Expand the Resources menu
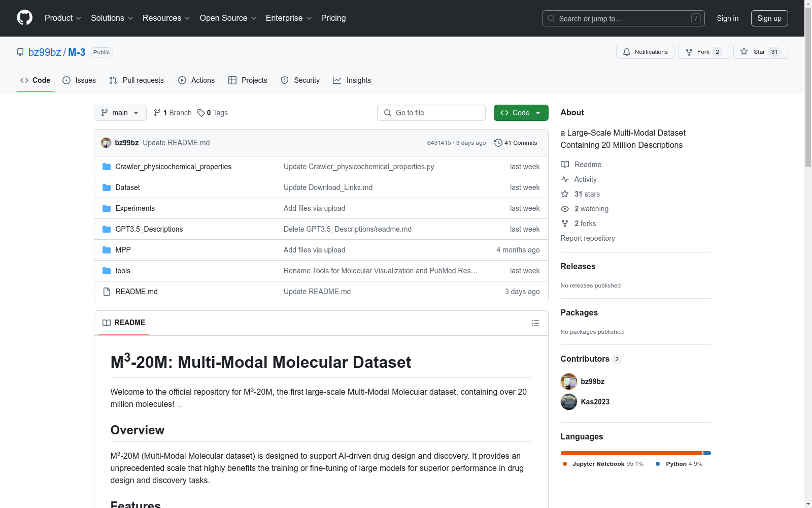 point(166,18)
